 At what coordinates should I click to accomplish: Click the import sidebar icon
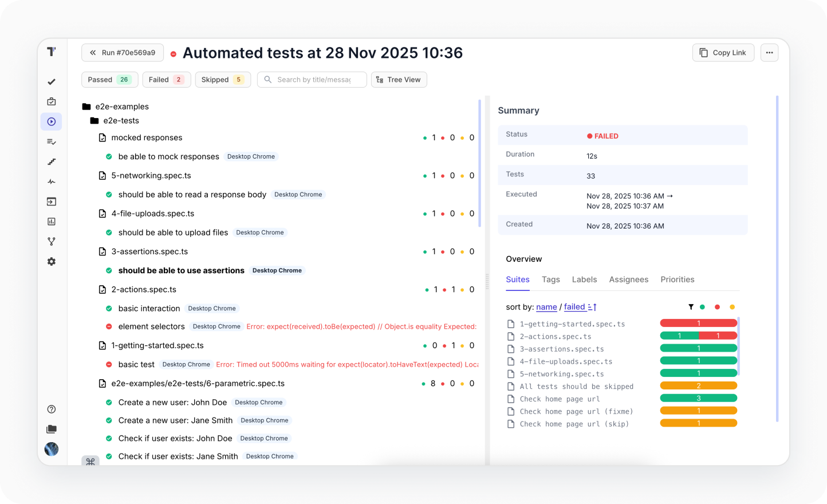tap(52, 202)
